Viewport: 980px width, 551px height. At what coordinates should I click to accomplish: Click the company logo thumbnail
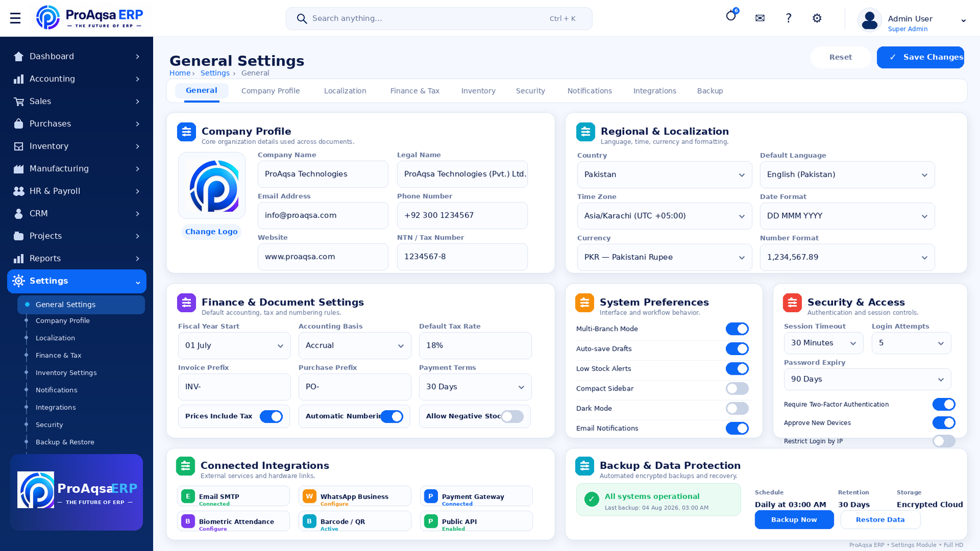[x=212, y=186]
